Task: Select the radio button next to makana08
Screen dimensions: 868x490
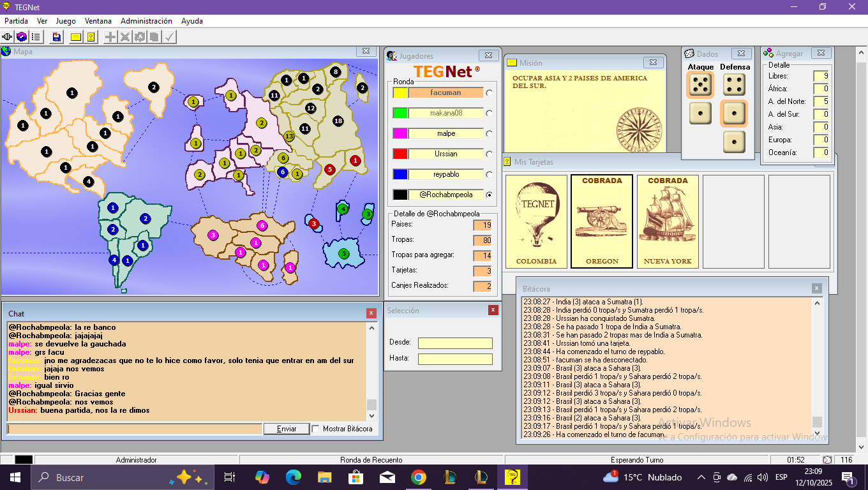Action: coord(490,114)
